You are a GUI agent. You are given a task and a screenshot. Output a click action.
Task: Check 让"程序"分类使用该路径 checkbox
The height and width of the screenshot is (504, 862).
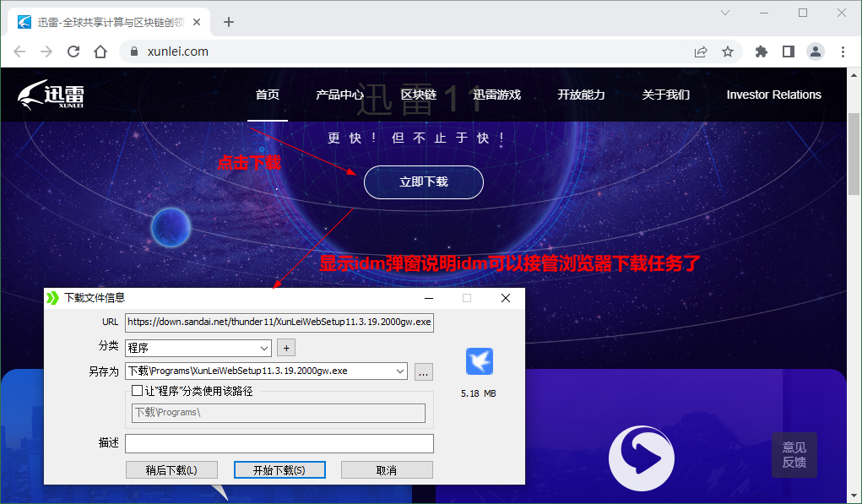coord(138,391)
